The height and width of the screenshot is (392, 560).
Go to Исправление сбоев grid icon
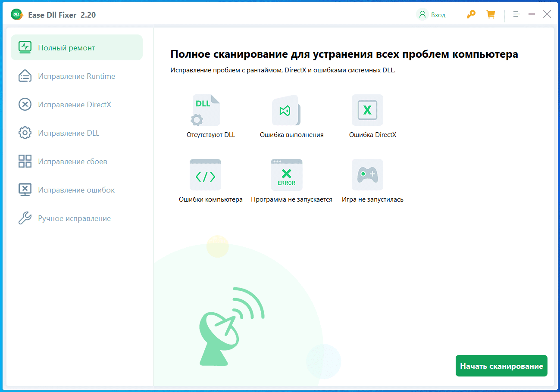(x=25, y=162)
